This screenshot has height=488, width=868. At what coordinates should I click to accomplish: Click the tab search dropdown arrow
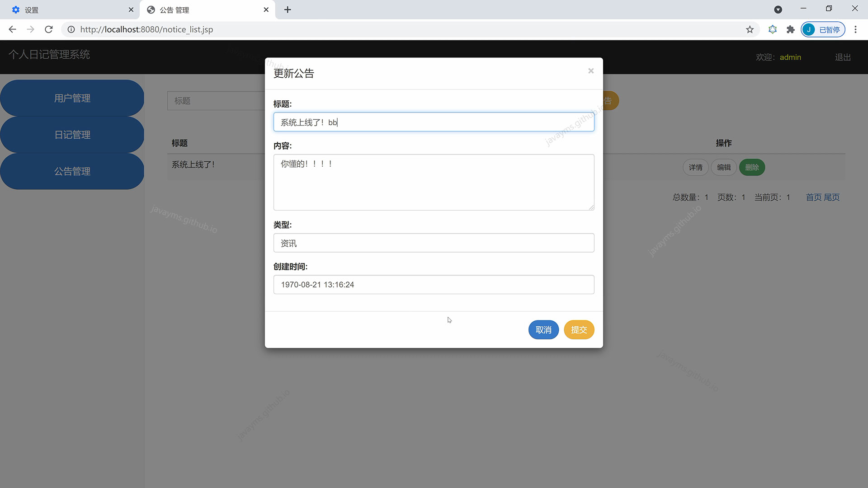[x=778, y=9]
